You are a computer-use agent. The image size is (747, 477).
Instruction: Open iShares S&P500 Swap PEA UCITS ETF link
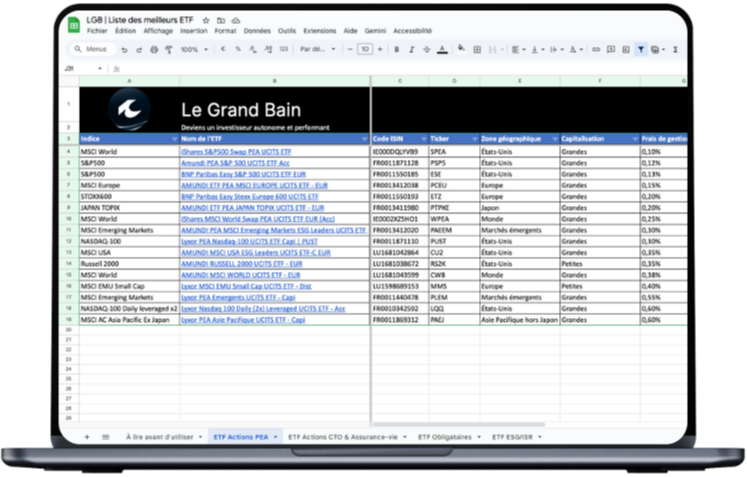coord(236,152)
